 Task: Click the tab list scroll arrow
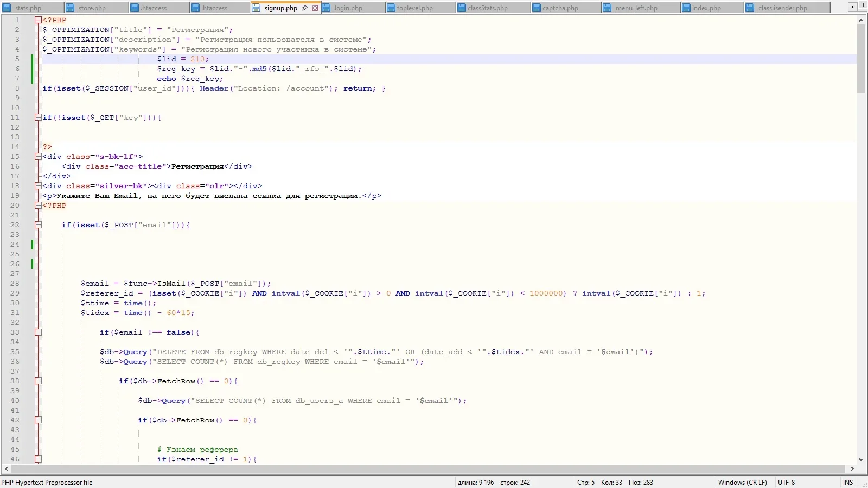[x=853, y=7]
